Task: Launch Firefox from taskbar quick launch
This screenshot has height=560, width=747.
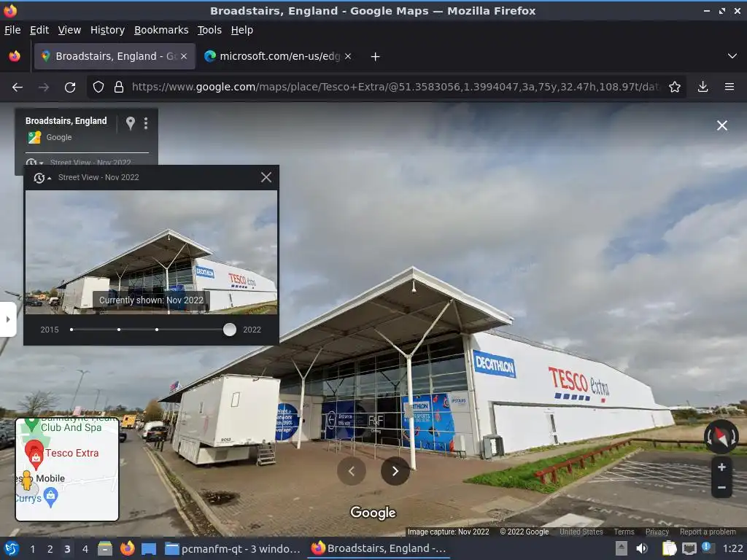Action: pos(127,548)
